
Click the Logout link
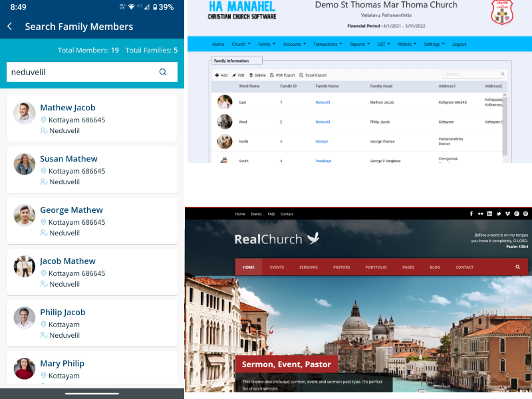click(459, 44)
